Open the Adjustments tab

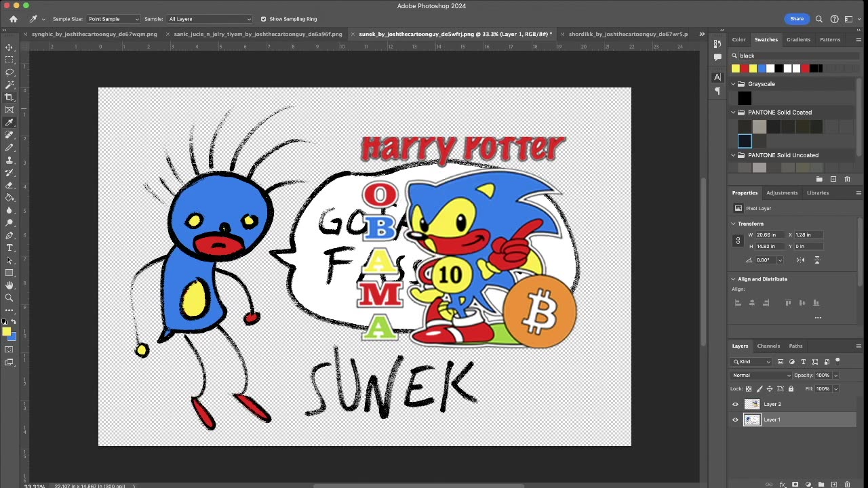[x=782, y=192]
